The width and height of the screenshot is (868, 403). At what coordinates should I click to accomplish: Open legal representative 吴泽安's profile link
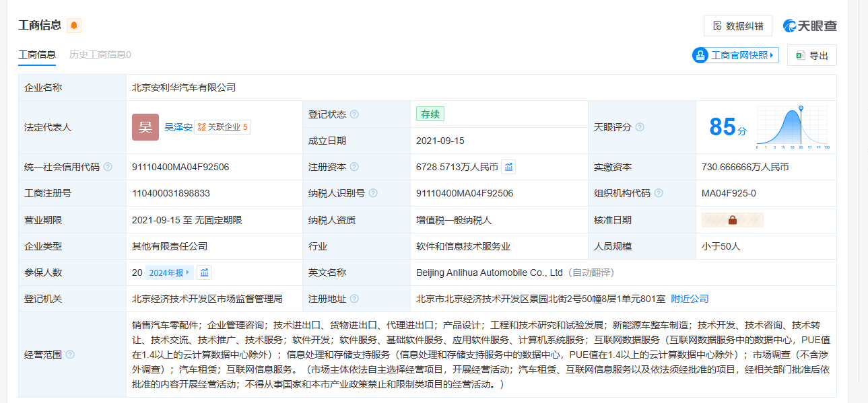(x=178, y=127)
